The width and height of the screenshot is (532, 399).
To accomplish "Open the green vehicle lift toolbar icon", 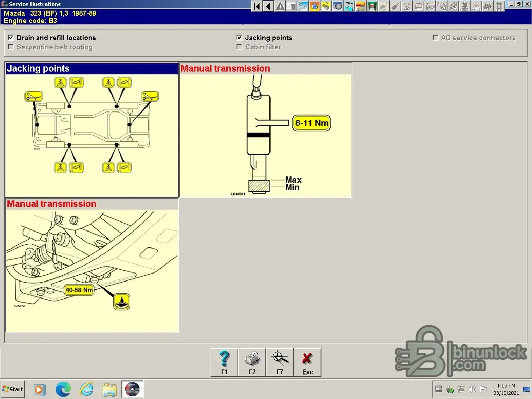I will point(372,6).
